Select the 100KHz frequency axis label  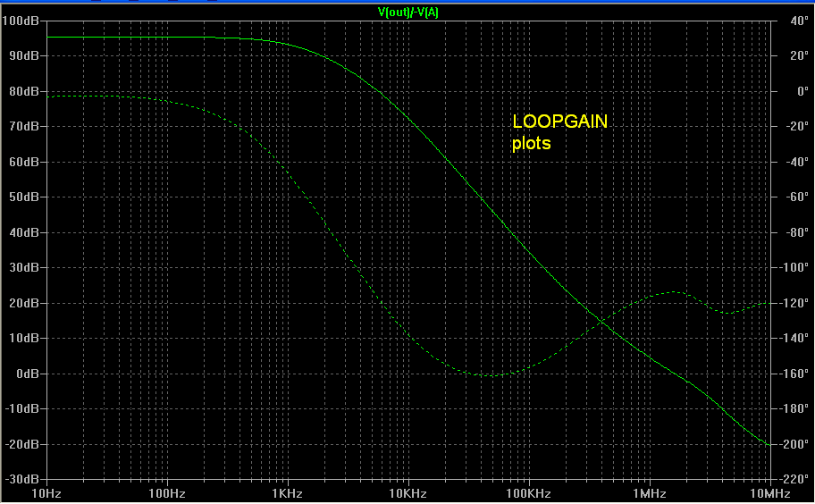529,493
